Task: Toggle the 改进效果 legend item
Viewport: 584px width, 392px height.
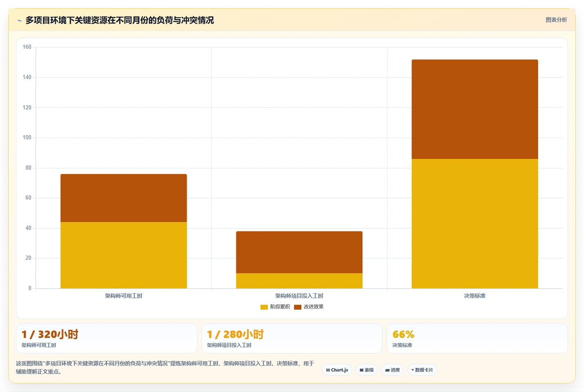Action: tap(309, 307)
